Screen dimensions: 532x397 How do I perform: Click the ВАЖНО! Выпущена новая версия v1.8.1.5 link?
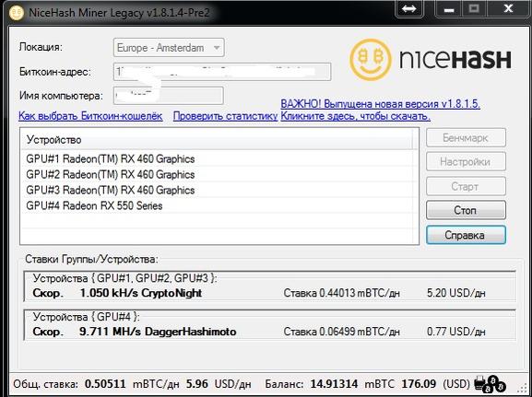(381, 104)
